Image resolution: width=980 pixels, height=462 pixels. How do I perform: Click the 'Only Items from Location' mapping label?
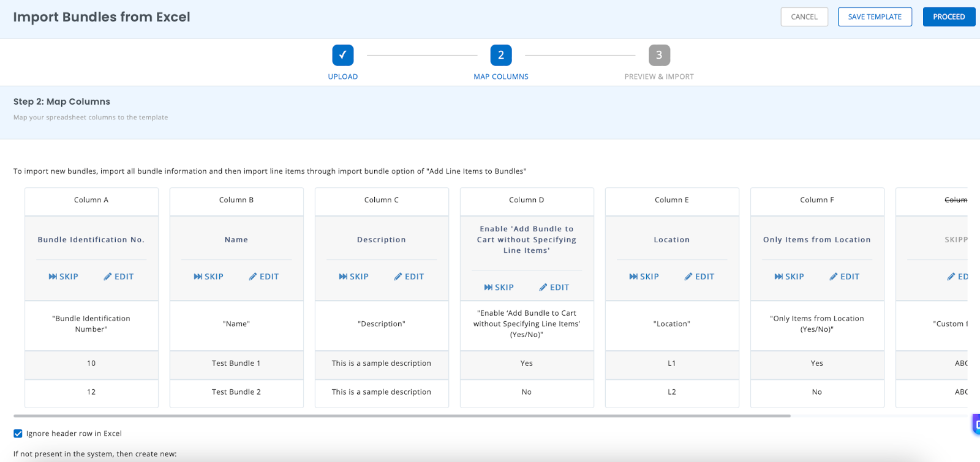tap(817, 240)
